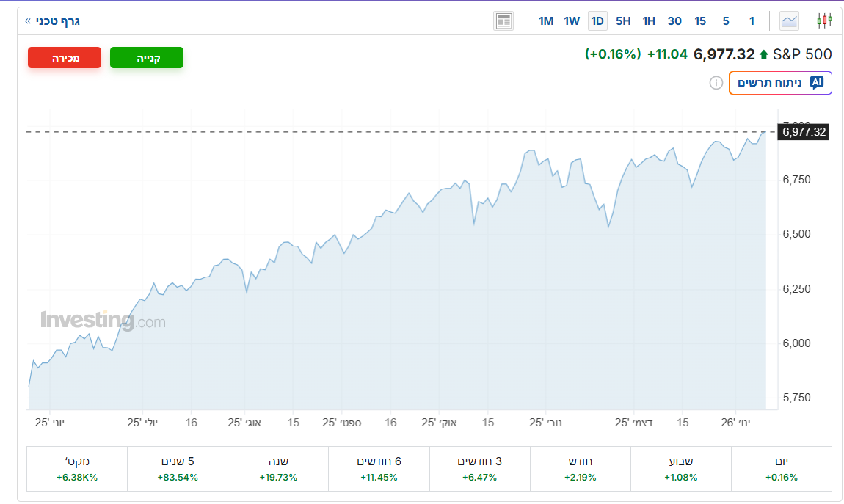The height and width of the screenshot is (504, 844).
Task: Open the technical chart link (גרף טכני)
Action: 52,21
